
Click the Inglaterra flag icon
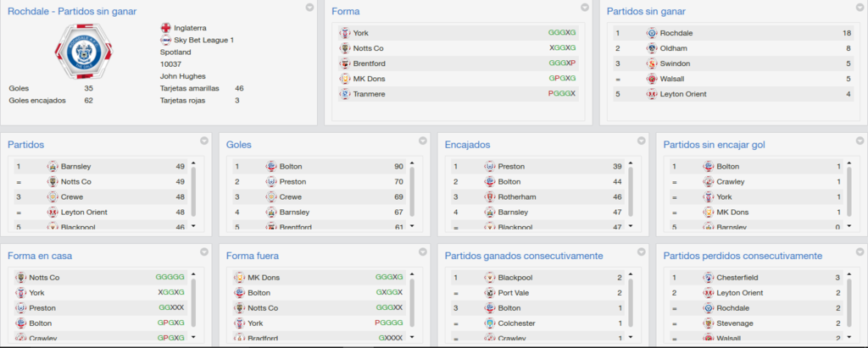click(165, 28)
